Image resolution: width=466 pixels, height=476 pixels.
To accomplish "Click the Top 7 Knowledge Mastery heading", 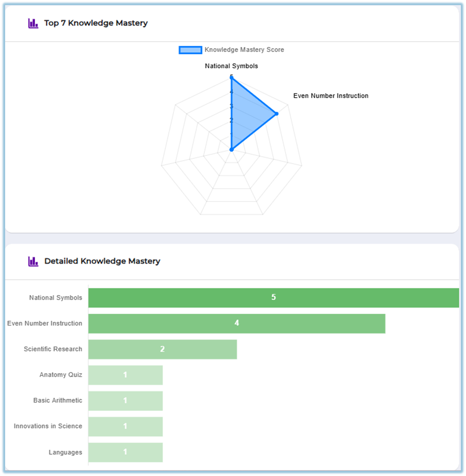I will [x=96, y=23].
